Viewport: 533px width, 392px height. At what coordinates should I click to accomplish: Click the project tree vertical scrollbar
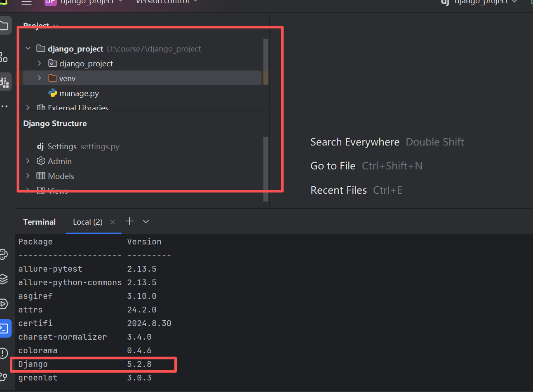[x=266, y=62]
